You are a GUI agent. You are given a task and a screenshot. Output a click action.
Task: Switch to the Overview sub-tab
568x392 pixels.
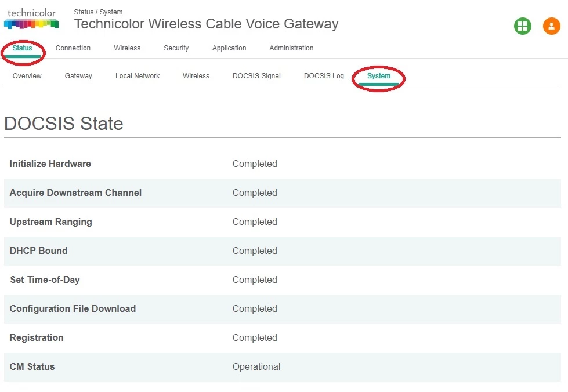pos(27,76)
